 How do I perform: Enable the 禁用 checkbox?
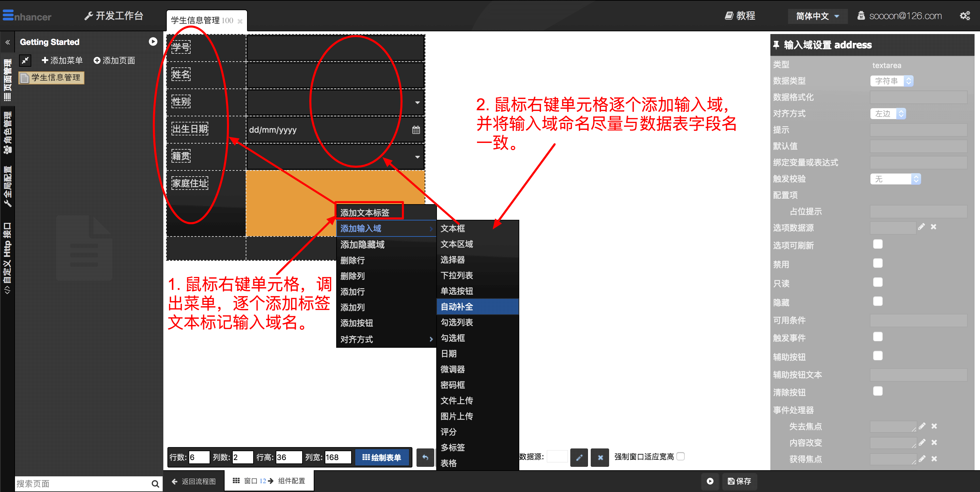[878, 263]
